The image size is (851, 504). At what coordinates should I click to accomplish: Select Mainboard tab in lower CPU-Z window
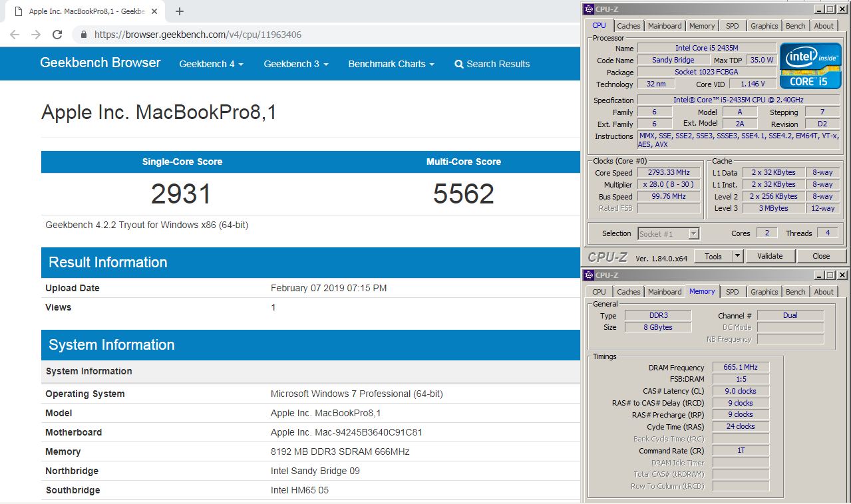[x=665, y=292]
